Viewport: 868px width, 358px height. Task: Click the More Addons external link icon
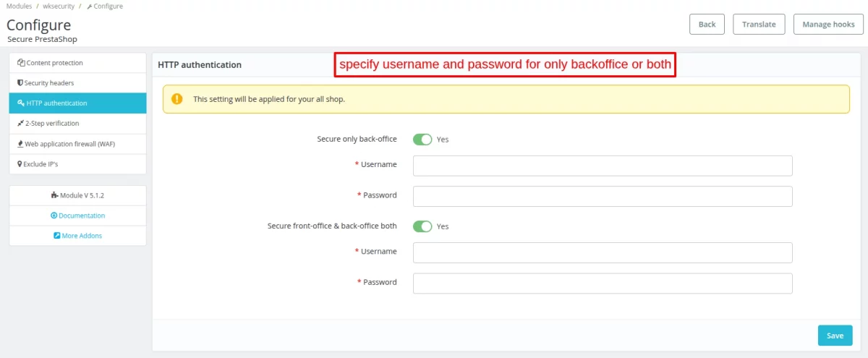click(57, 236)
